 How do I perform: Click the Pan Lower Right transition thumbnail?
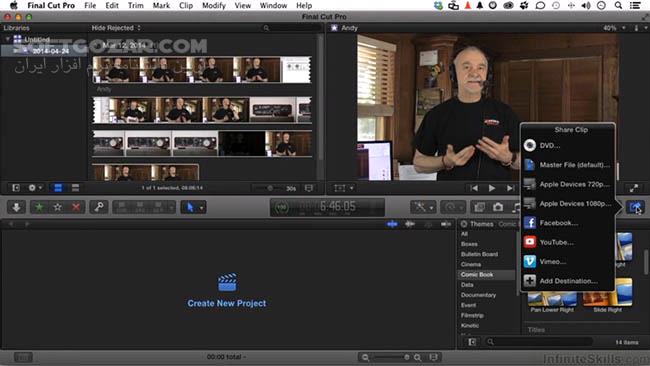pos(552,299)
